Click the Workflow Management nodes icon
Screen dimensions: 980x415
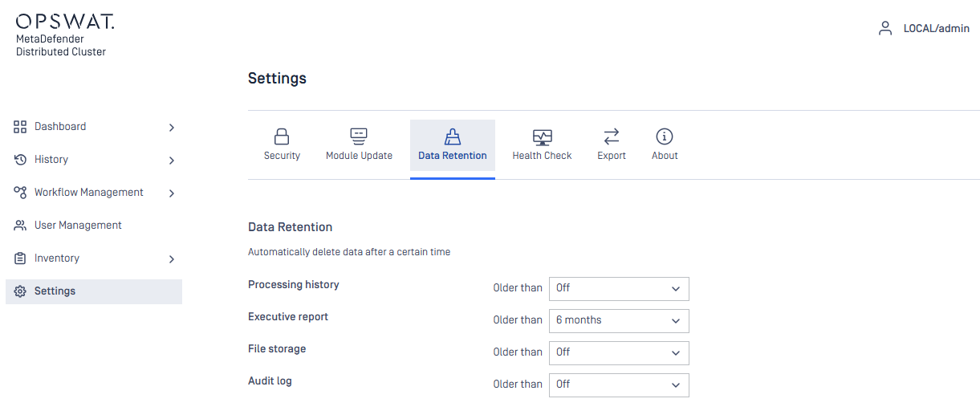tap(21, 193)
